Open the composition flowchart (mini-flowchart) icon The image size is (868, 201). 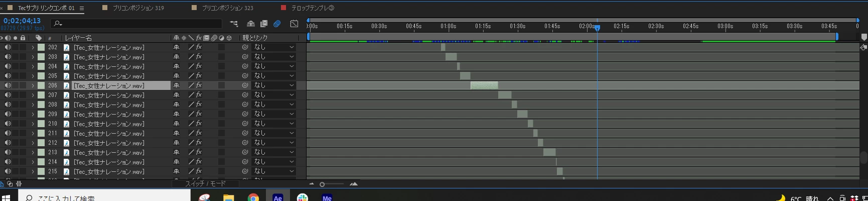click(234, 24)
